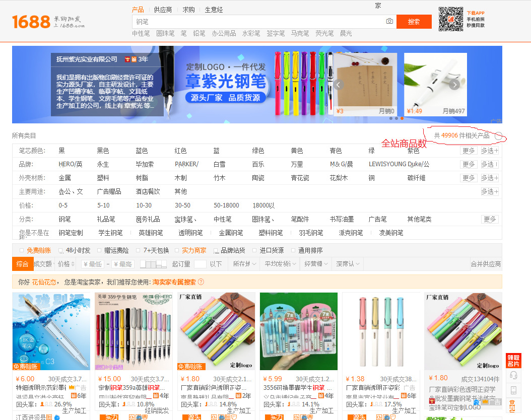Select the 综合 sort tab

[x=23, y=264]
